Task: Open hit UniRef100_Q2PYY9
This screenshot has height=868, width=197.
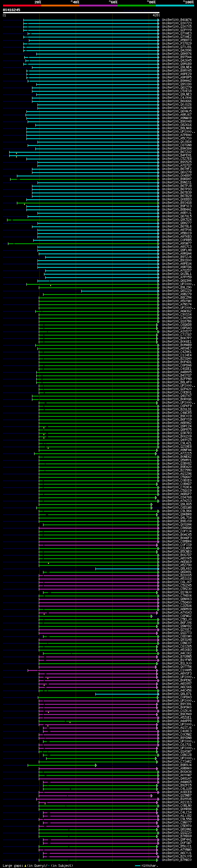Action: pos(177,30)
